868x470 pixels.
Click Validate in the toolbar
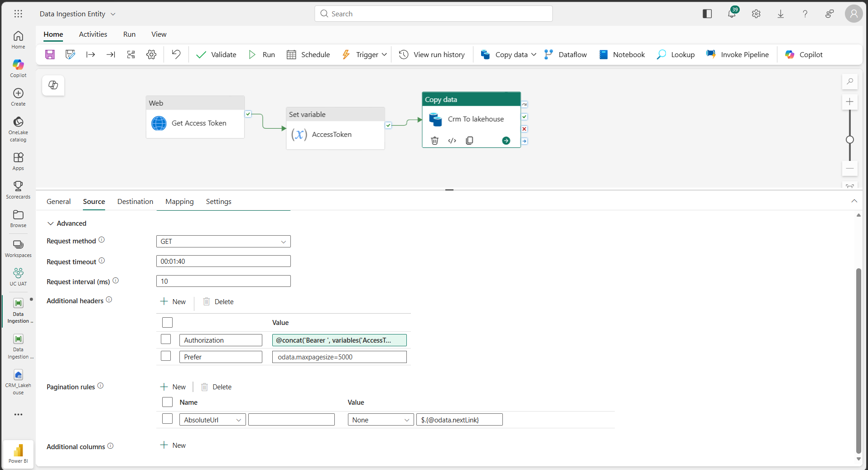pyautogui.click(x=216, y=54)
